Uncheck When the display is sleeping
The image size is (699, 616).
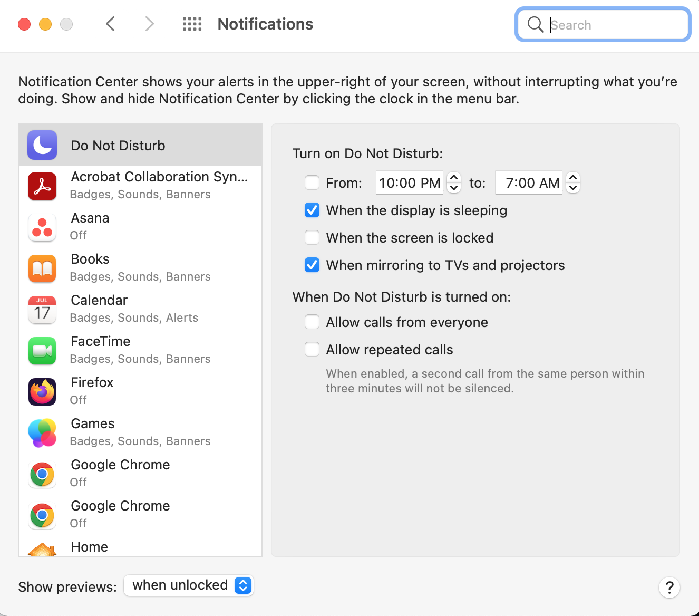click(312, 210)
